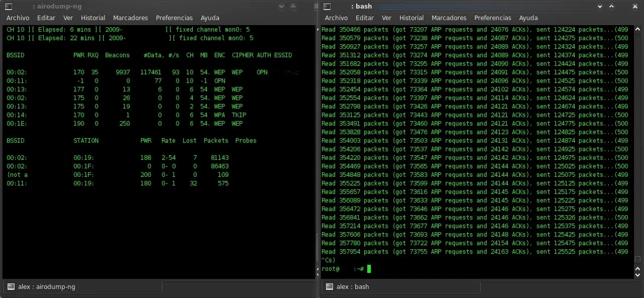Click the data count '117461'
644x298 pixels.
click(x=150, y=72)
